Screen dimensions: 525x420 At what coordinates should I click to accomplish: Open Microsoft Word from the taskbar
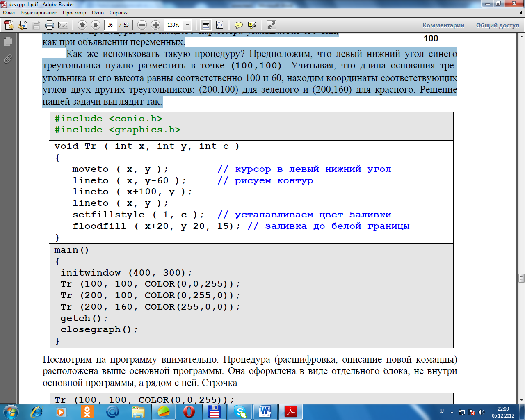(x=265, y=411)
